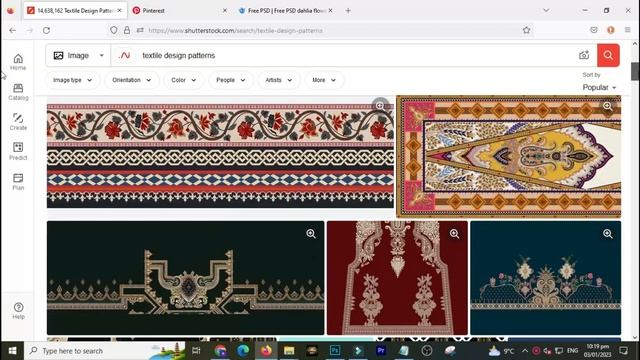Open the Plan sidebar icon
Screen dimensions: 640x360
click(x=18, y=182)
